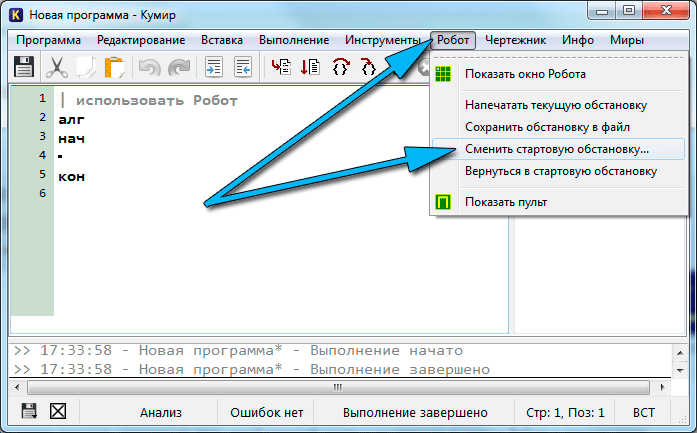This screenshot has height=433, width=697.
Task: Open the Миры menu
Action: [627, 40]
